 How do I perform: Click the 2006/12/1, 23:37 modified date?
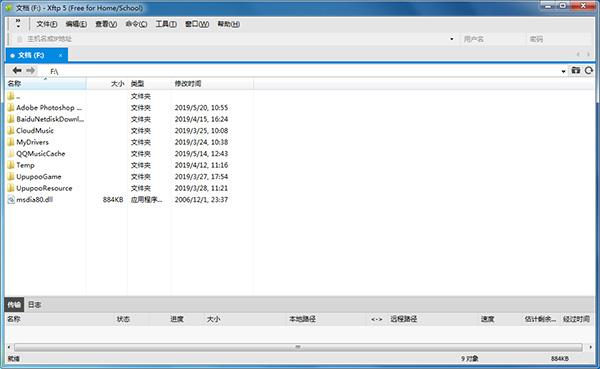tap(201, 199)
